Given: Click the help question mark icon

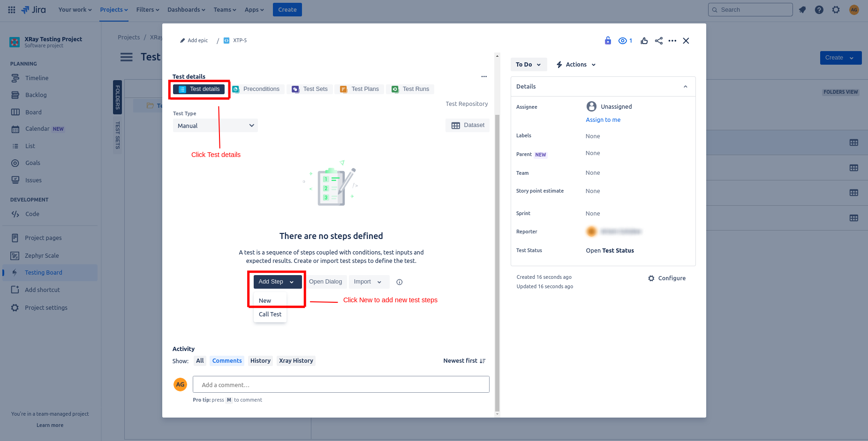Looking at the screenshot, I should click(x=819, y=10).
